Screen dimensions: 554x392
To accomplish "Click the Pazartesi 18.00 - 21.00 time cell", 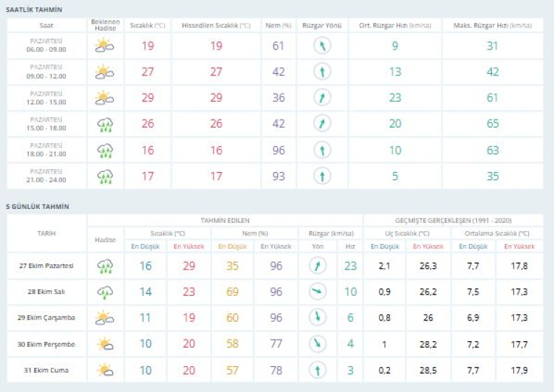I will [x=46, y=151].
